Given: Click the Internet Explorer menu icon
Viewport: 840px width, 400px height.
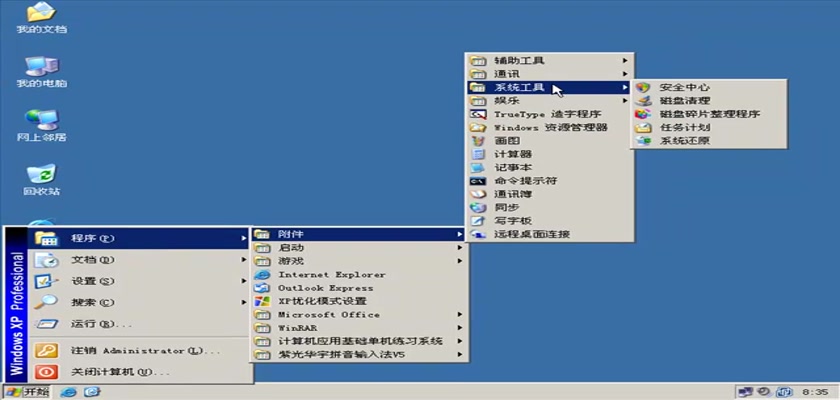Looking at the screenshot, I should [x=262, y=275].
